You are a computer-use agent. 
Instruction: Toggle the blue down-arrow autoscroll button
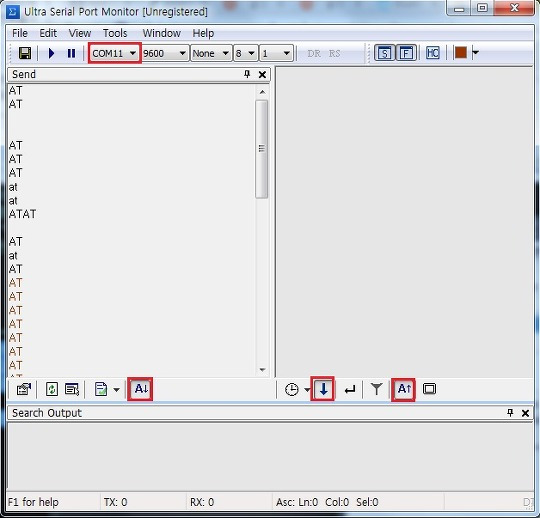point(323,389)
